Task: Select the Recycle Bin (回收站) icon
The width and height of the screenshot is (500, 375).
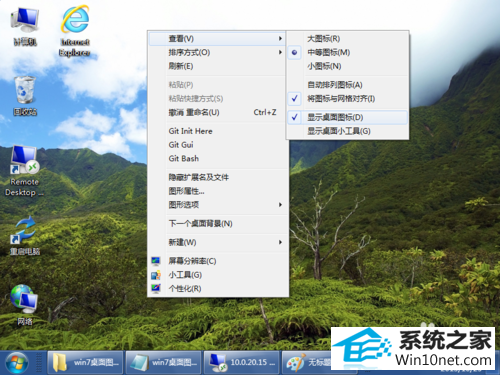Action: (x=25, y=96)
